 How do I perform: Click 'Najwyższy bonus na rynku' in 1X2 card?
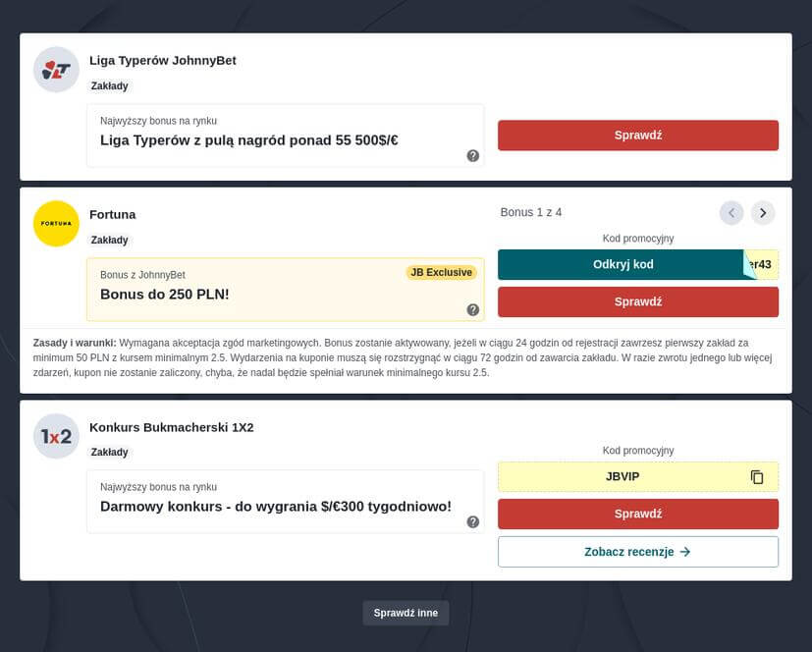click(158, 487)
